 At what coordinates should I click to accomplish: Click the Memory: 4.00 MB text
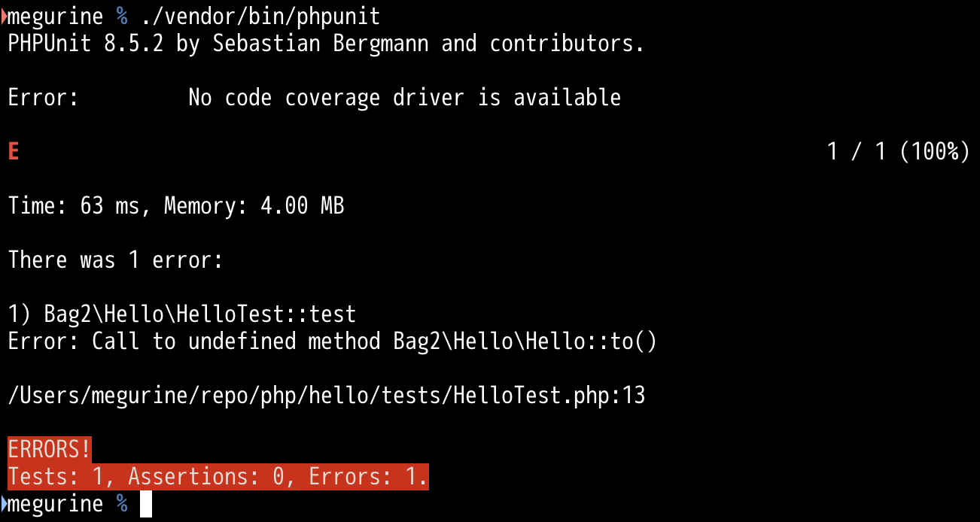pyautogui.click(x=254, y=205)
